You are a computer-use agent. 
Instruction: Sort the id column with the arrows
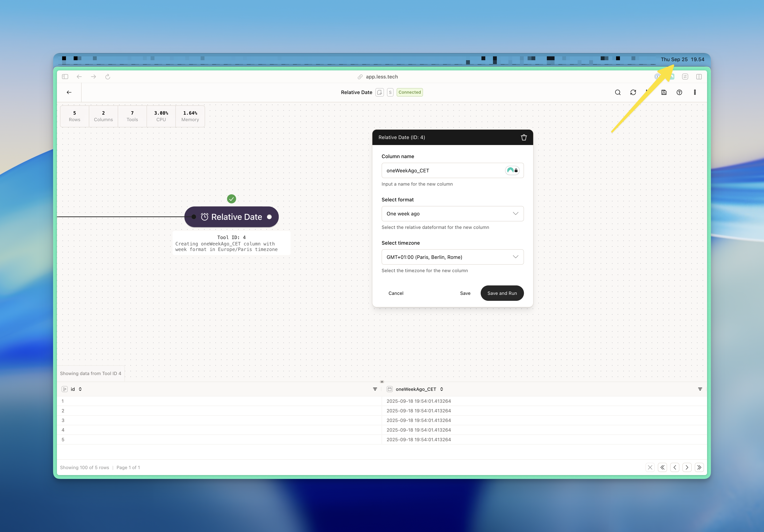pos(80,389)
